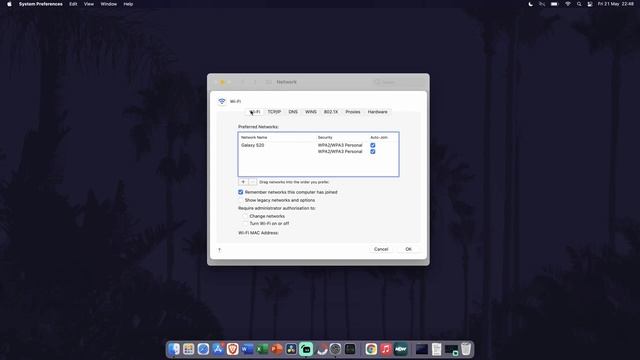
Task: Launch Google Chrome from the dock
Action: pos(371,349)
